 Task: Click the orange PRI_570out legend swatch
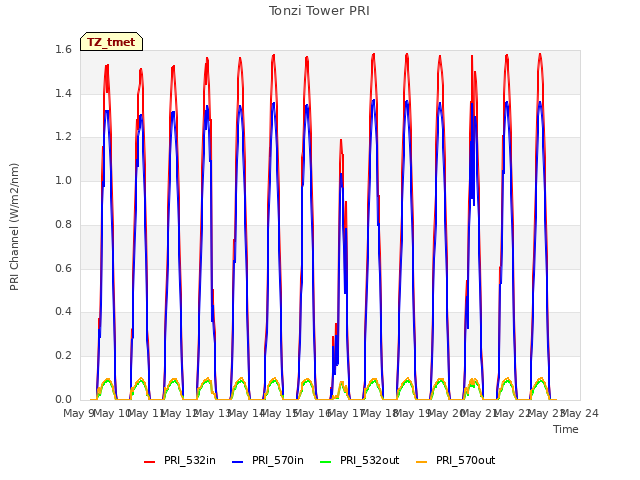pos(421,462)
